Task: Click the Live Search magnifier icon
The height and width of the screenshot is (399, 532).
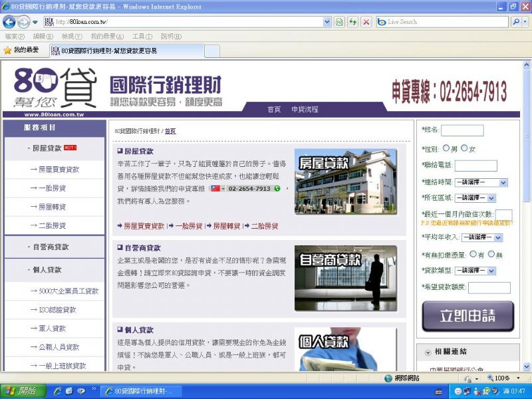Action: [515, 22]
